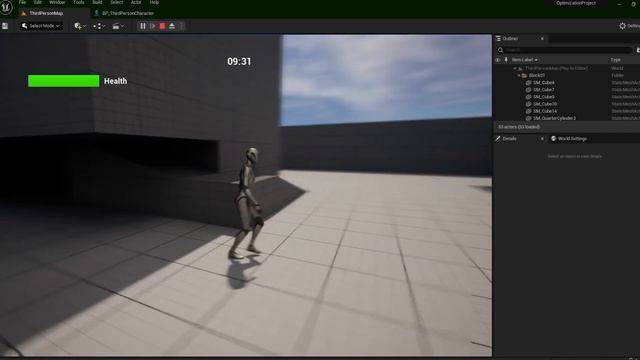The image size is (640, 360).
Task: Switch to the ThirdPersonMap tab
Action: 46,13
